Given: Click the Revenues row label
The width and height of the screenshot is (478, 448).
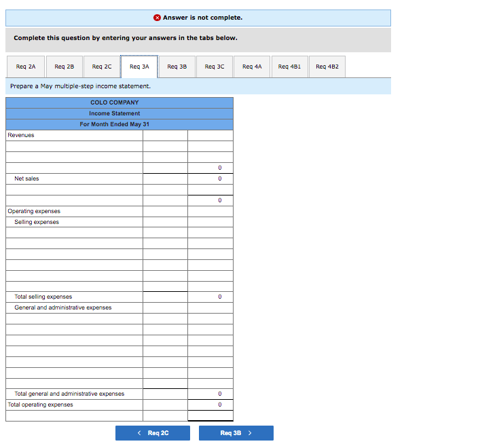Looking at the screenshot, I should coord(21,135).
